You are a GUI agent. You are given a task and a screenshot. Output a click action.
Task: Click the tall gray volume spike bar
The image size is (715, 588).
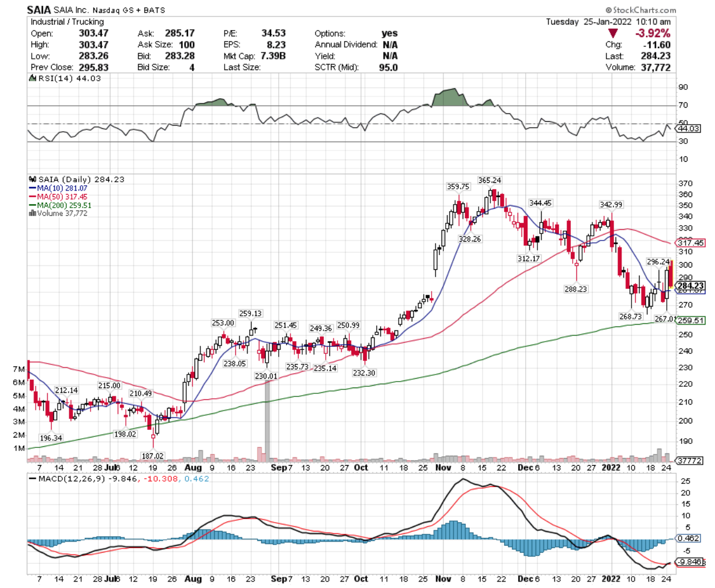point(267,421)
